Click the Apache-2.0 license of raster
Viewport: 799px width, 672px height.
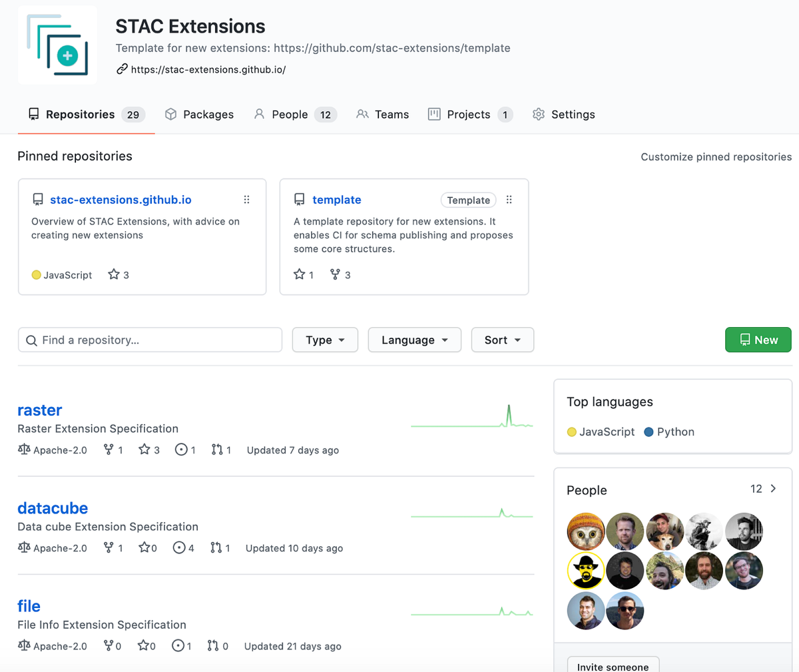pyautogui.click(x=53, y=450)
